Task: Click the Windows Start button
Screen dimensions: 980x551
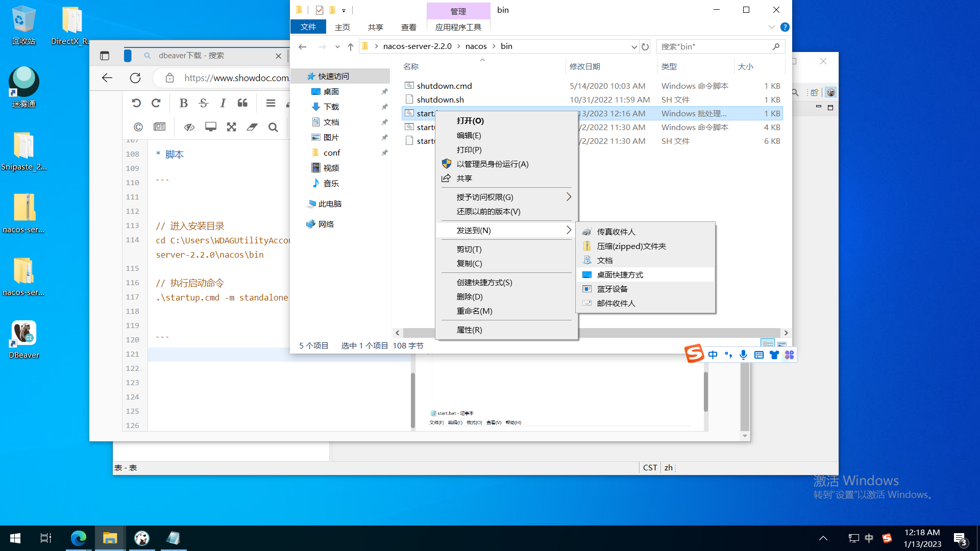Action: tap(15, 538)
